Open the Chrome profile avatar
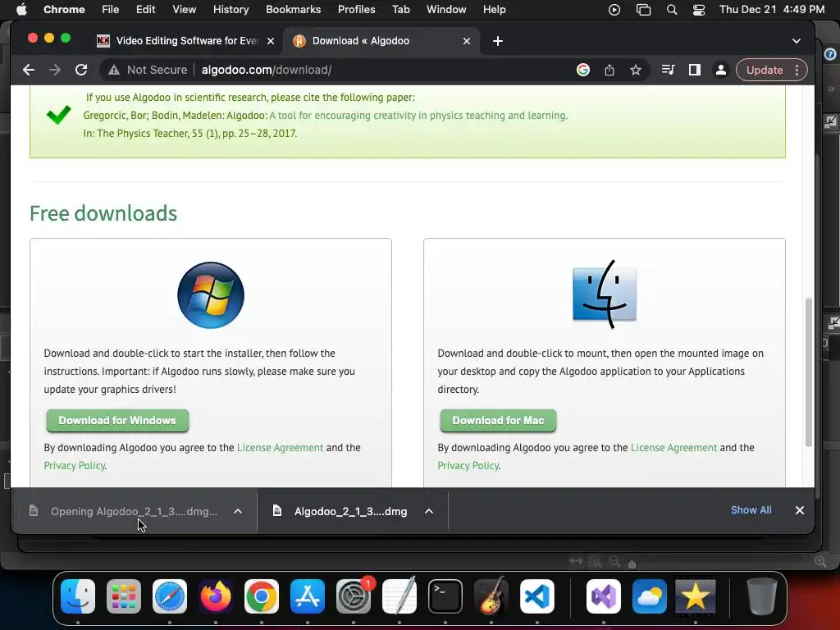This screenshot has width=840, height=630. point(721,71)
